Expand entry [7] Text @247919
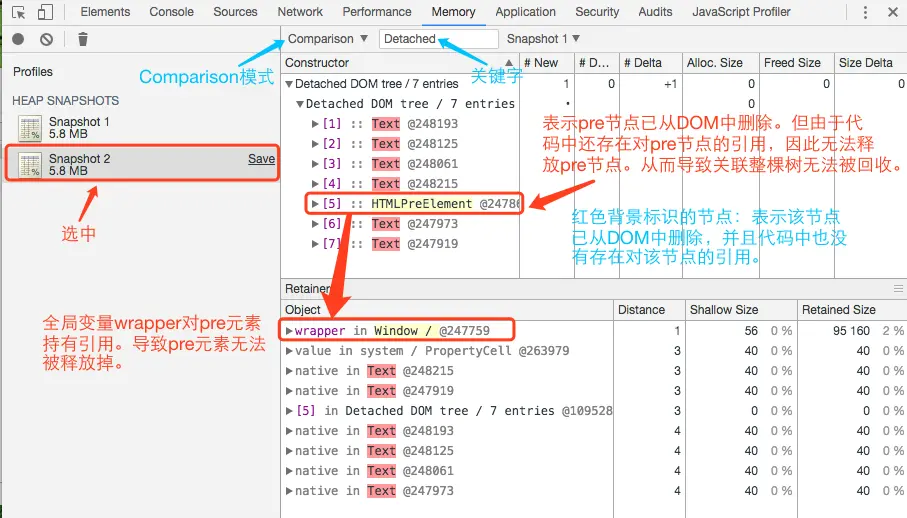The height and width of the screenshot is (518, 907). click(x=315, y=244)
